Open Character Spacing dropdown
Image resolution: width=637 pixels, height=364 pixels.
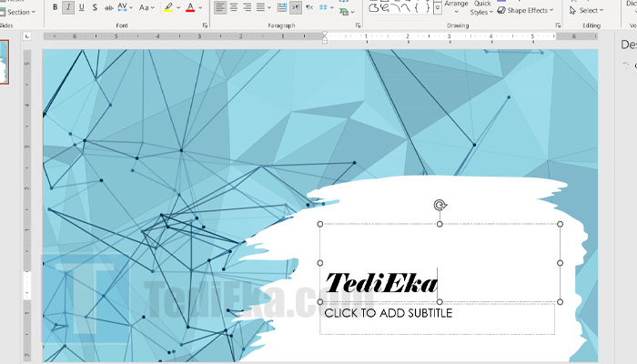coord(125,7)
